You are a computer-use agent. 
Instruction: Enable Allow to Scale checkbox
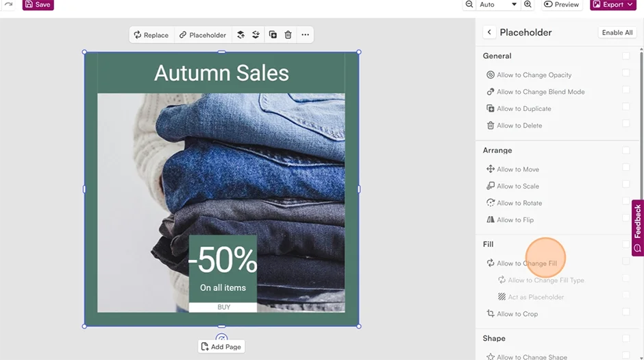(x=626, y=184)
